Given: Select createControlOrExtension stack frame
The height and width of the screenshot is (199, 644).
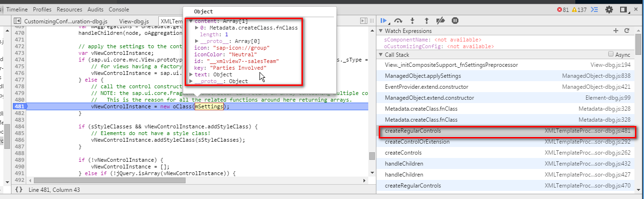Looking at the screenshot, I should [x=506, y=142].
